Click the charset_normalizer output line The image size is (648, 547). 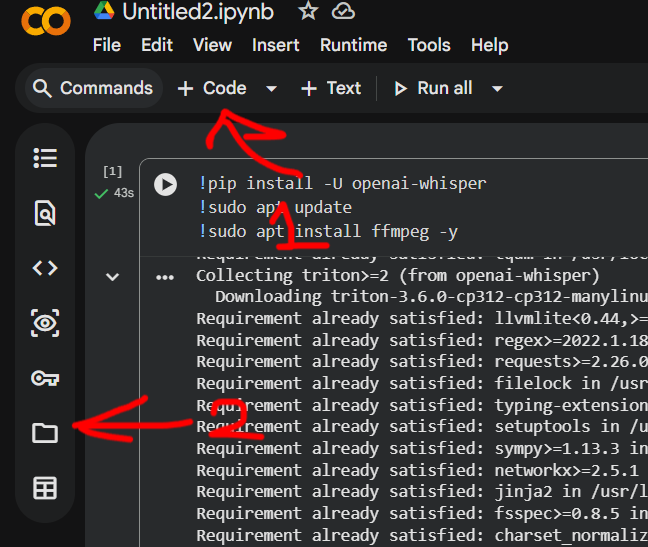pos(422,535)
